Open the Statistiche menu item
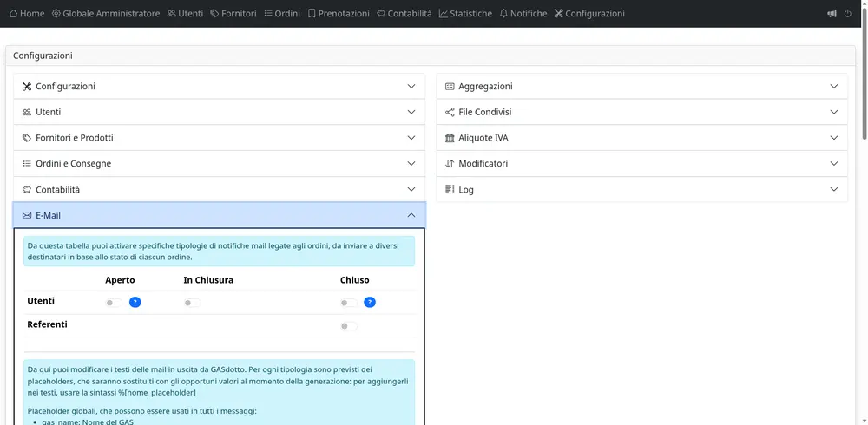Viewport: 868px width, 425px height. (x=465, y=14)
